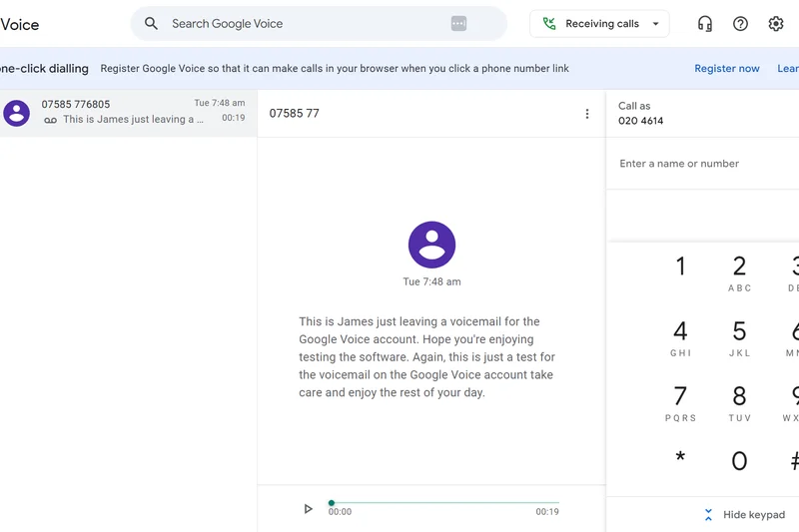
Task: Dial keypad digit 8 TUV
Action: [x=739, y=402]
